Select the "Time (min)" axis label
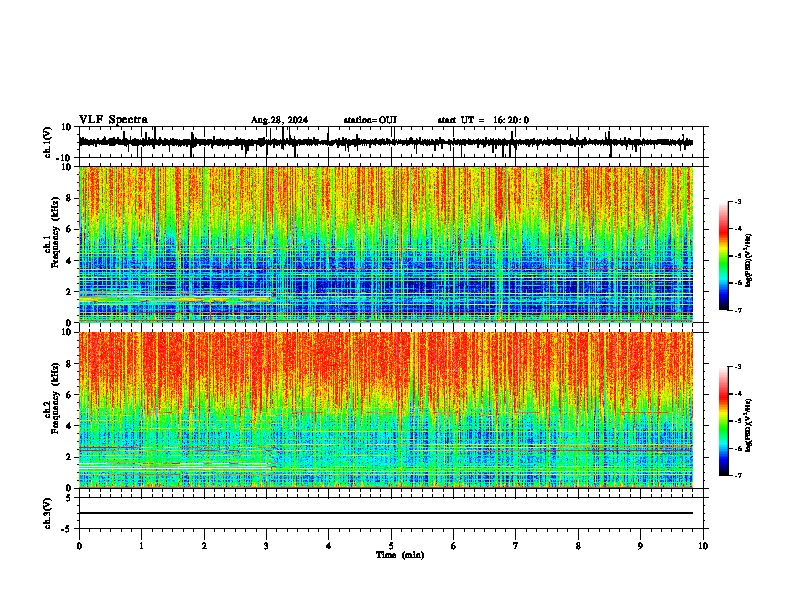The image size is (792, 612). pyautogui.click(x=400, y=555)
